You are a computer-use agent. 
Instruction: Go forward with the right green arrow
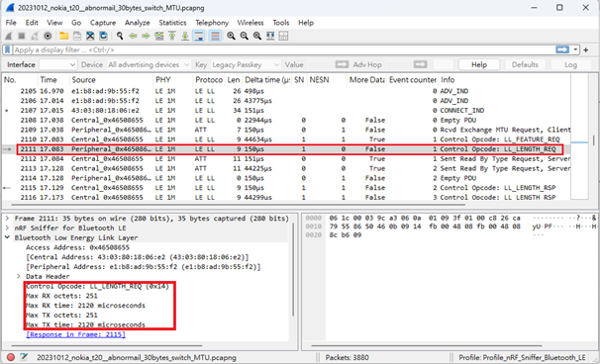[146, 36]
